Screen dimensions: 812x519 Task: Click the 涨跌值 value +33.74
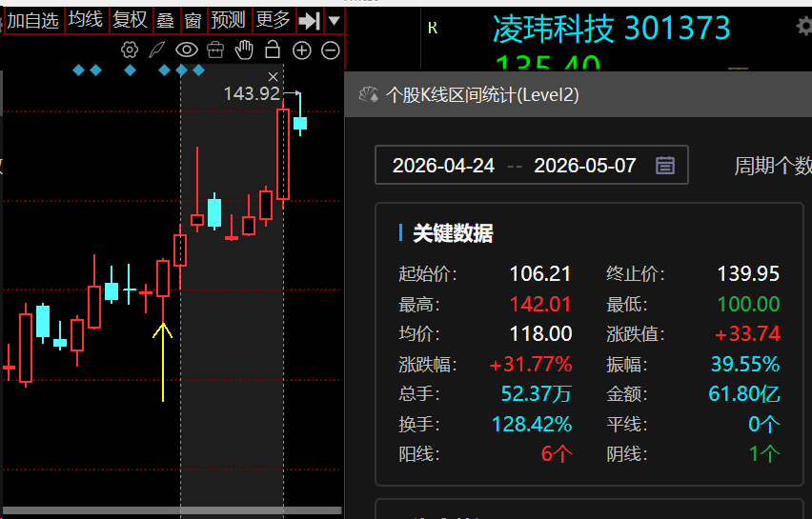[747, 333]
